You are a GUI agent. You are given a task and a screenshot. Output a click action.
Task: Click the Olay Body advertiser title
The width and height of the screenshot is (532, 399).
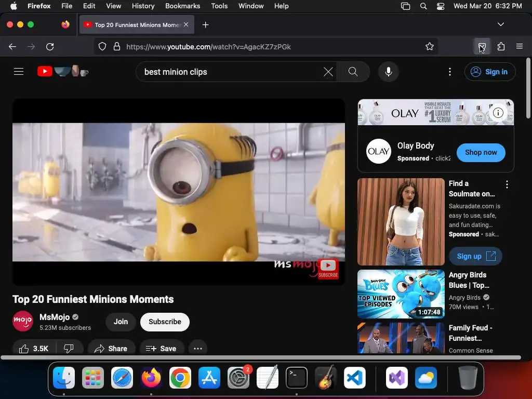point(416,145)
